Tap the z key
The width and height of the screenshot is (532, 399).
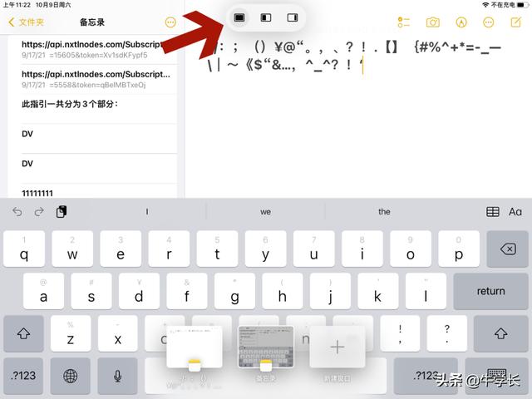(71, 333)
